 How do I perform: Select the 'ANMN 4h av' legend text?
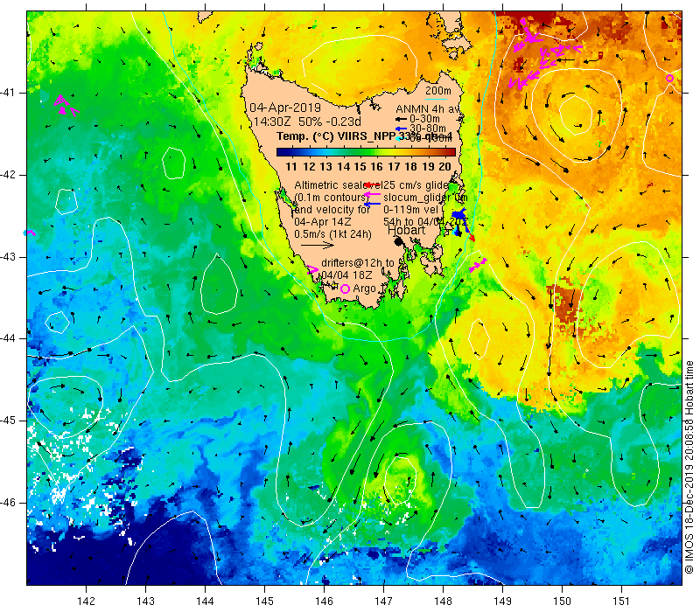coord(428,108)
